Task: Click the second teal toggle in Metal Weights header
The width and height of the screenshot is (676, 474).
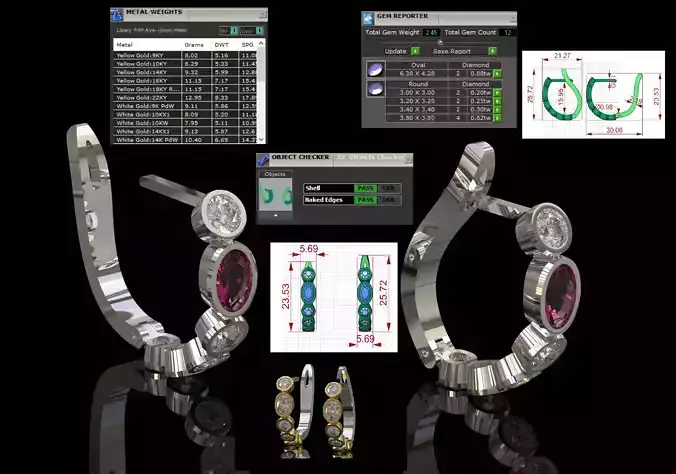Action: pyautogui.click(x=260, y=31)
